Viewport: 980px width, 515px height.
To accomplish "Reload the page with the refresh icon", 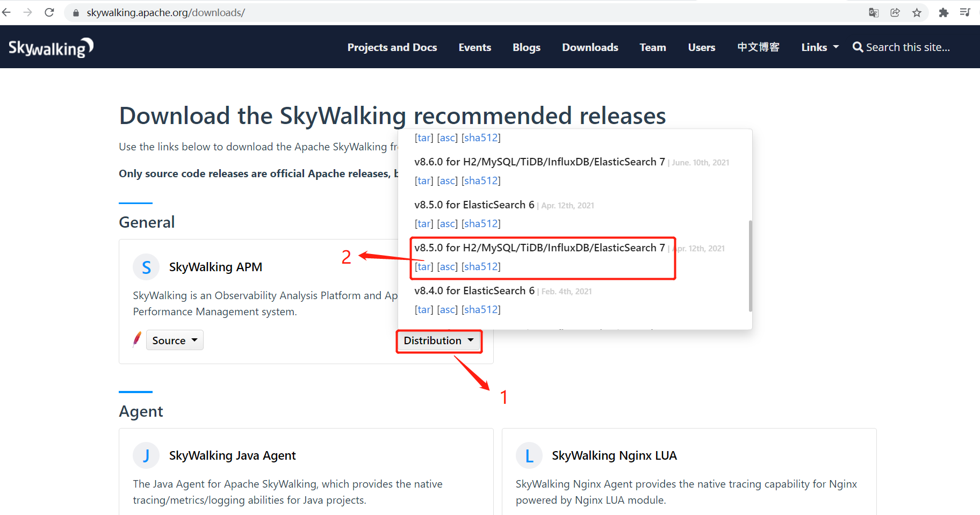I will (x=49, y=12).
